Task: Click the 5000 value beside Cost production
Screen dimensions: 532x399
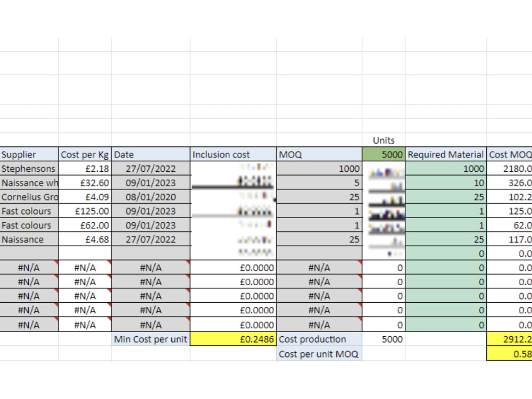Action: [384, 339]
